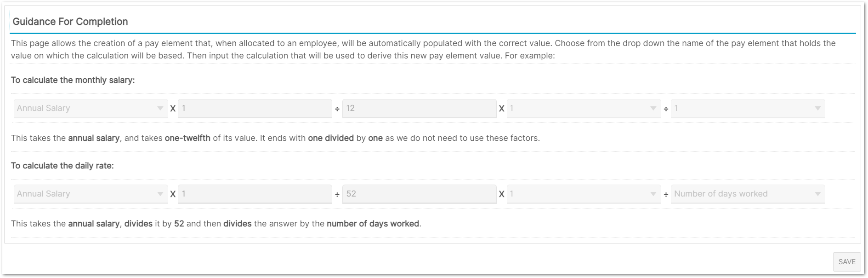This screenshot has height=278, width=868.
Task: Open the multiply-by dropdown in daily rate row
Action: (584, 194)
